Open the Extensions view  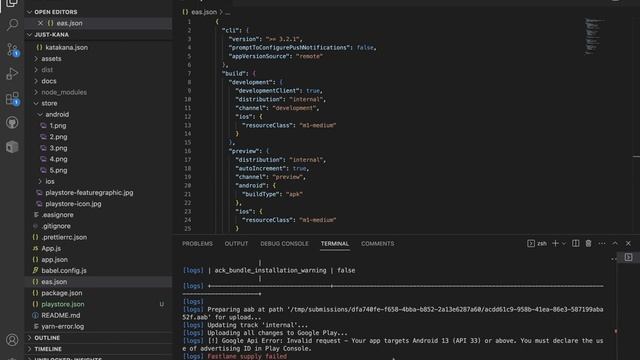click(x=12, y=98)
